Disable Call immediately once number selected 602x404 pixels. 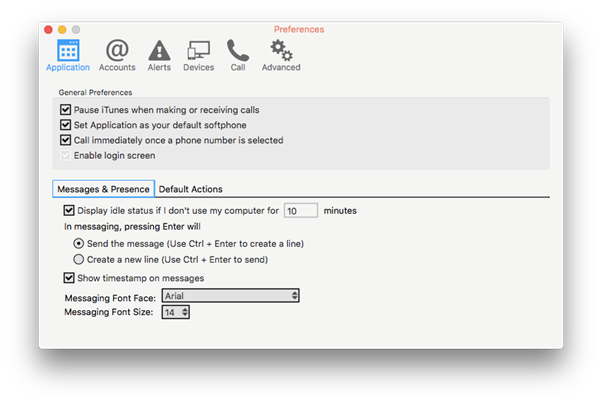pyautogui.click(x=65, y=140)
